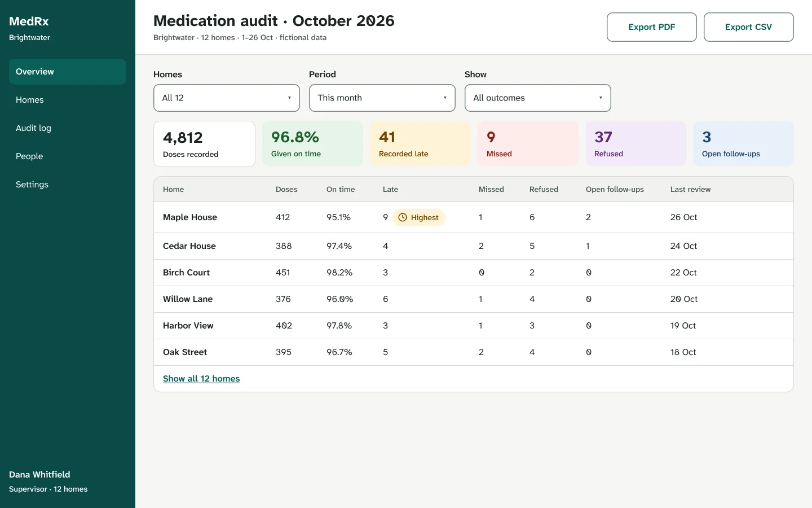The width and height of the screenshot is (812, 508).
Task: Click the On time column header
Action: click(x=341, y=190)
